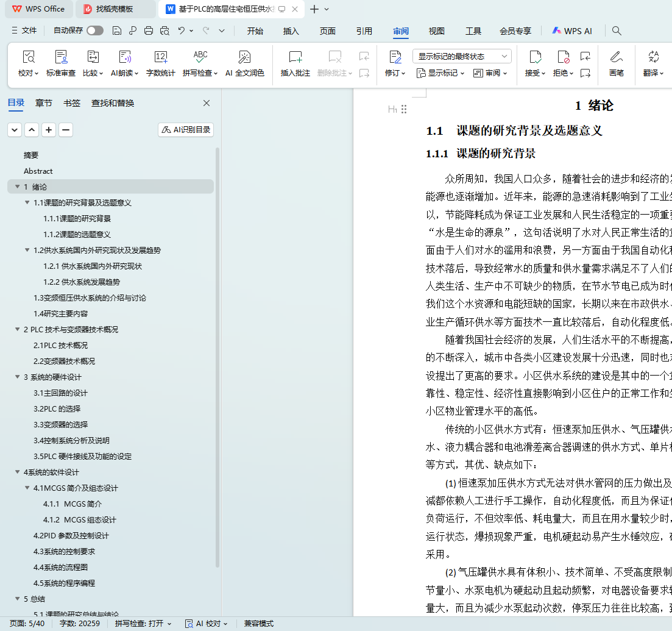Collapse the 3 系统的硬件设计 tree node
The image size is (672, 631).
click(18, 377)
